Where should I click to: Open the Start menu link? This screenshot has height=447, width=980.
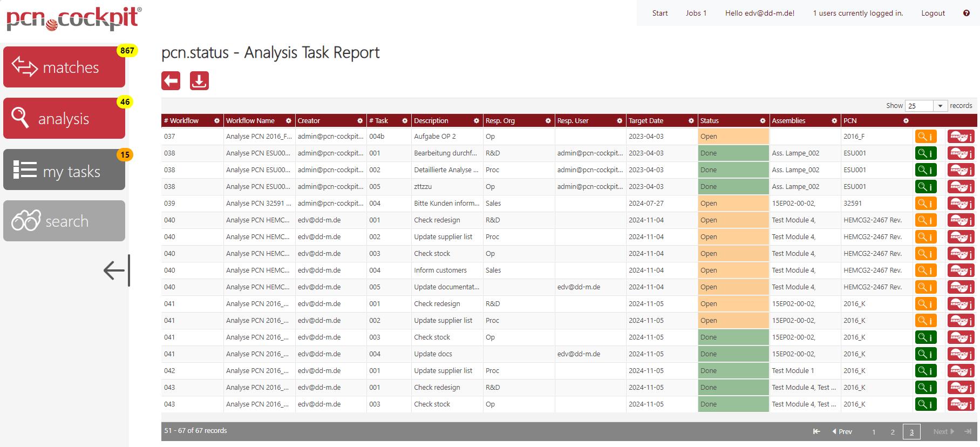[659, 13]
